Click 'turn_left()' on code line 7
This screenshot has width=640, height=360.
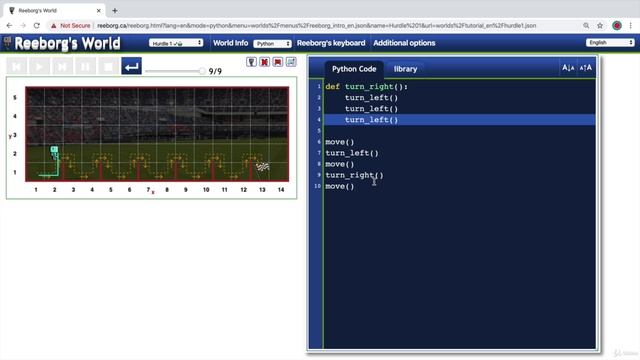coord(352,153)
